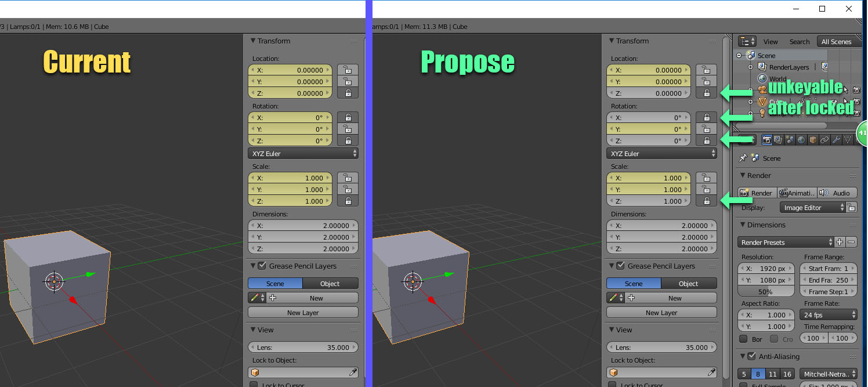Open the Scene properties tab icon
The height and width of the screenshot is (387, 868).
point(790,140)
